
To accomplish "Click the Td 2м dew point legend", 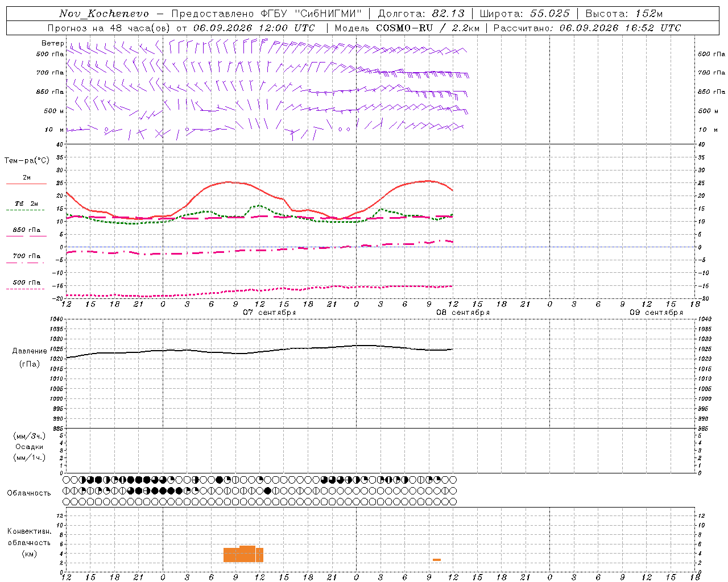I will click(x=26, y=204).
